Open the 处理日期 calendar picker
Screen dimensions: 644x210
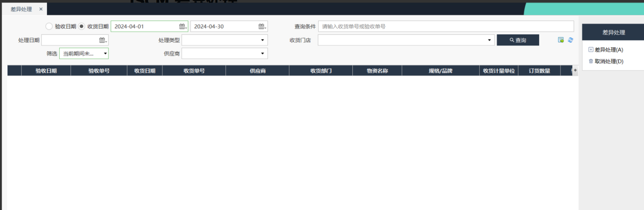point(103,40)
